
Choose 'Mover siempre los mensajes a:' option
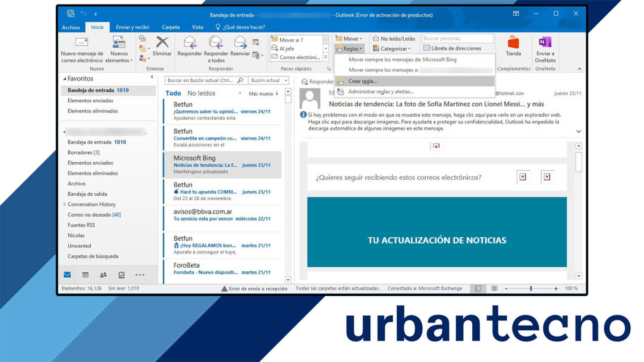pyautogui.click(x=415, y=70)
